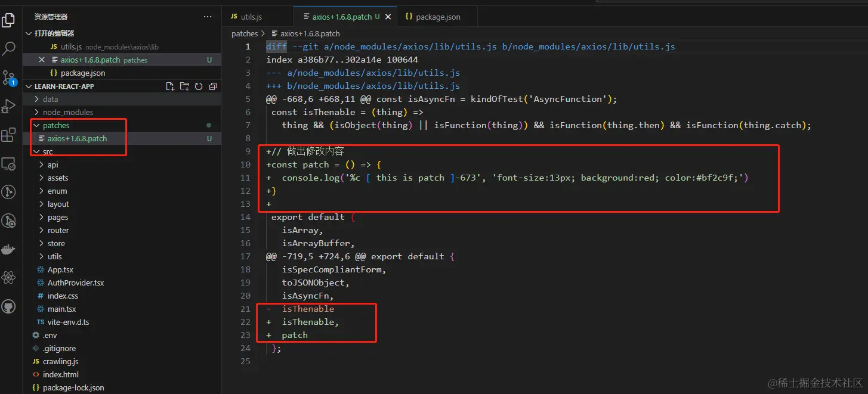
Task: Click the '+ patch' added line 23
Action: [287, 335]
